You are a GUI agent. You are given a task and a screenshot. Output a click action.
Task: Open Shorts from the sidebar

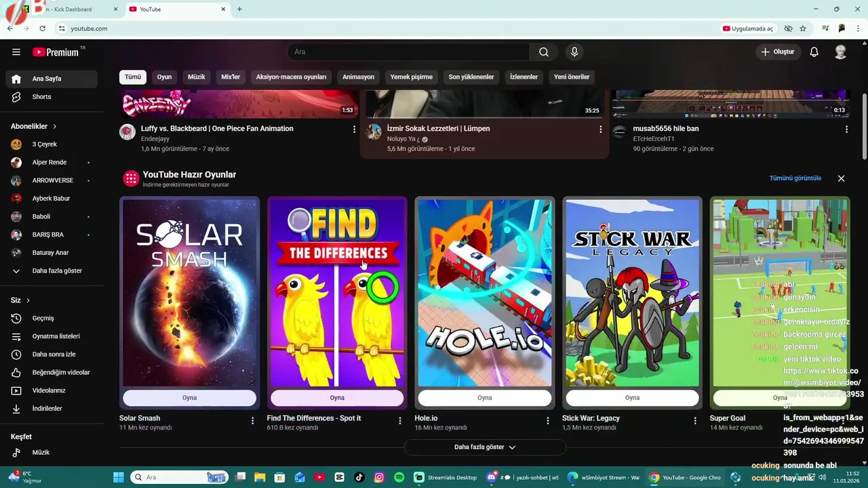(x=52, y=97)
